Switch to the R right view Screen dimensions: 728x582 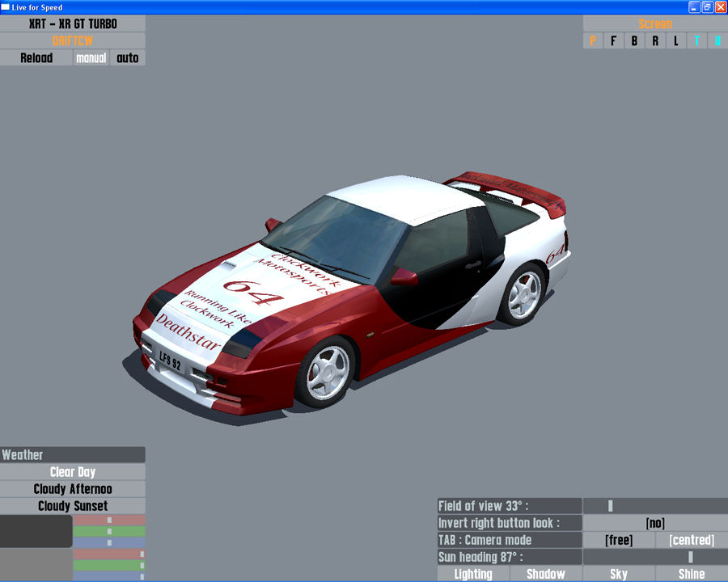[x=655, y=41]
